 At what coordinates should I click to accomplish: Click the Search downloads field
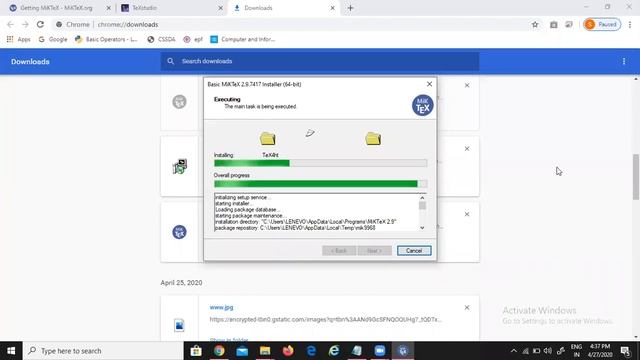[x=320, y=61]
